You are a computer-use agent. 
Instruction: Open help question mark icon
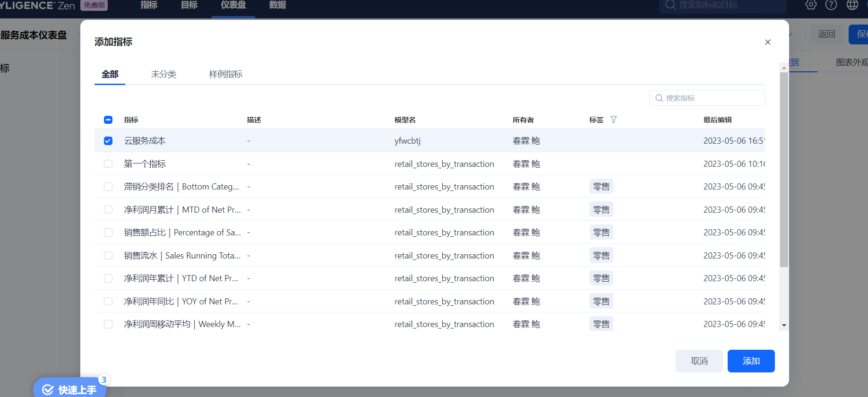tap(831, 5)
